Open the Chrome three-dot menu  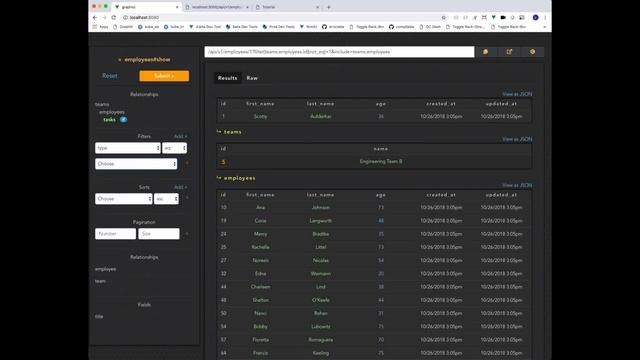pyautogui.click(x=545, y=18)
